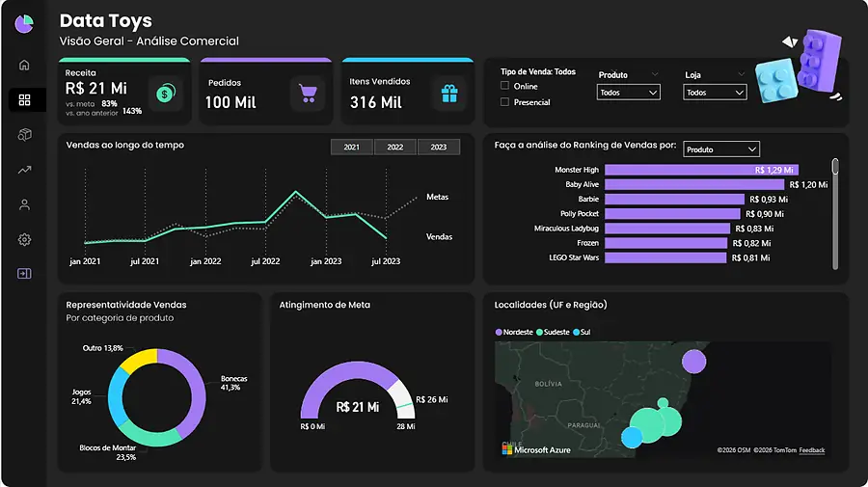Click the 316 Mil Itens Vendidos value
868x487 pixels.
pos(376,102)
